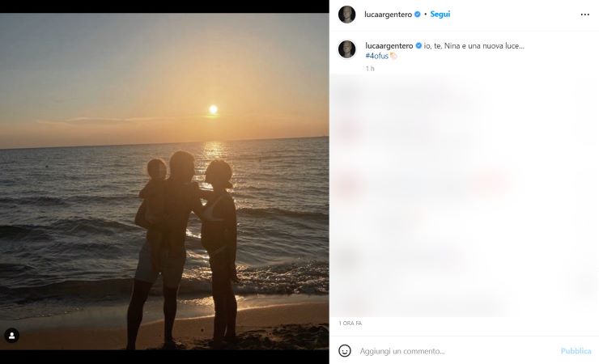Click the sunset beach family photo

click(x=164, y=182)
